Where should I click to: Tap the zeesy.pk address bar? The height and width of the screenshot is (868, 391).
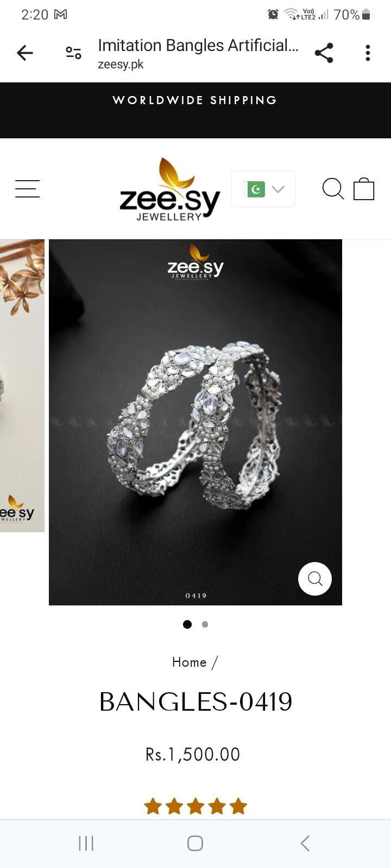(x=198, y=53)
